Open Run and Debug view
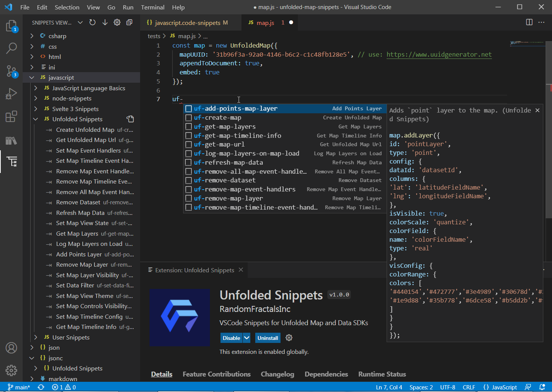The image size is (552, 392). 11,94
